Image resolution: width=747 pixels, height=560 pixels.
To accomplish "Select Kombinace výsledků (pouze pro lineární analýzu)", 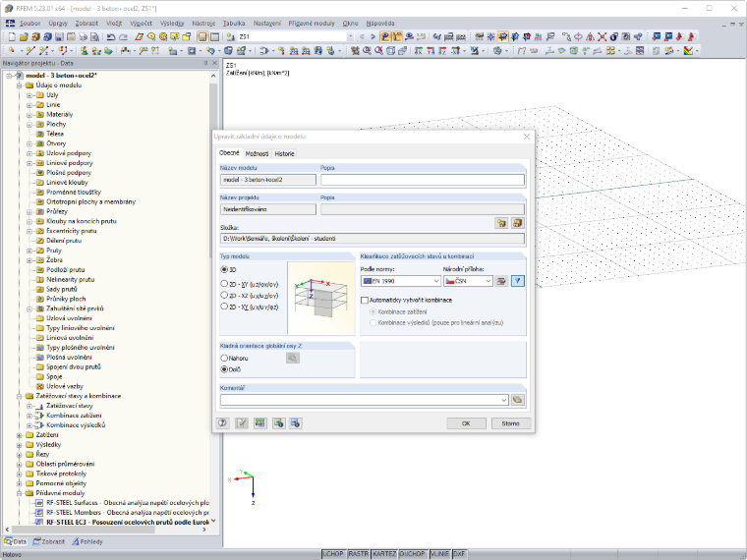I will click(x=373, y=323).
